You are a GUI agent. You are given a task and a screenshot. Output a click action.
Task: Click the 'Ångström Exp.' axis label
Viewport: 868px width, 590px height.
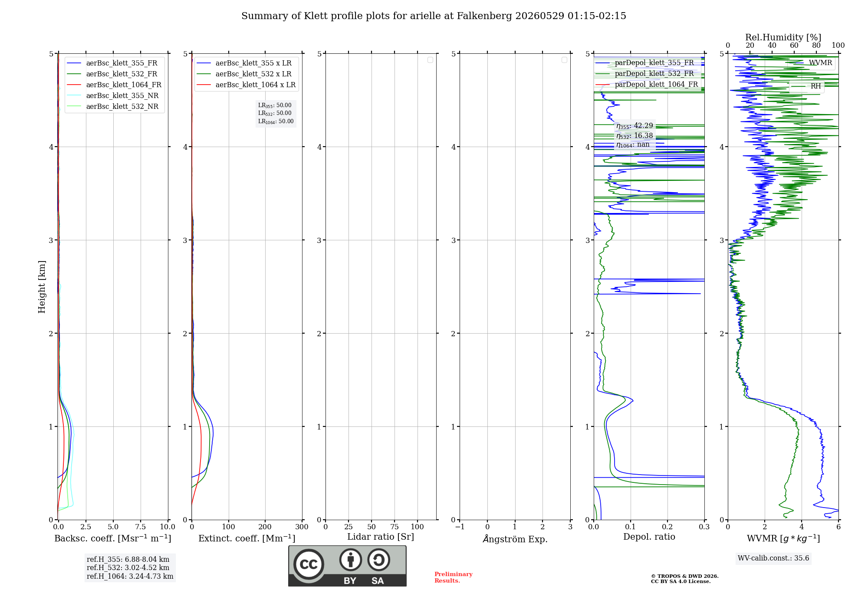(515, 539)
